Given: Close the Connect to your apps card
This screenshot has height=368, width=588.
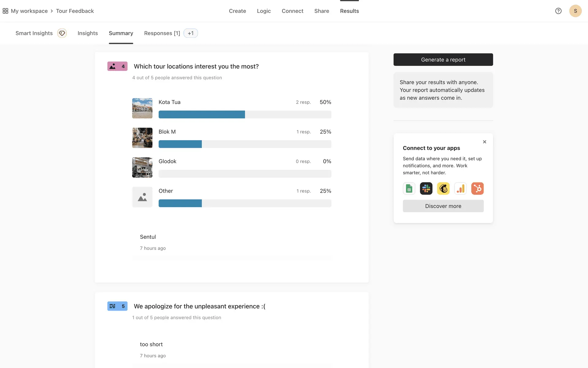Looking at the screenshot, I should tap(484, 142).
